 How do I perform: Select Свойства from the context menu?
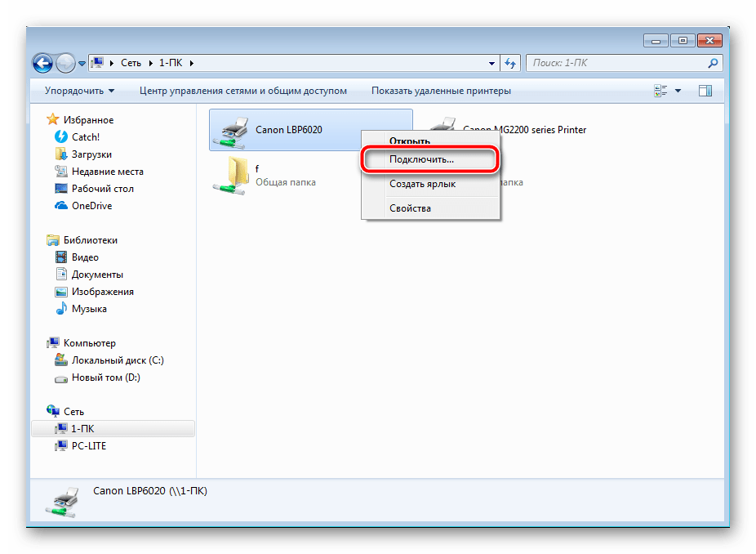pos(410,208)
